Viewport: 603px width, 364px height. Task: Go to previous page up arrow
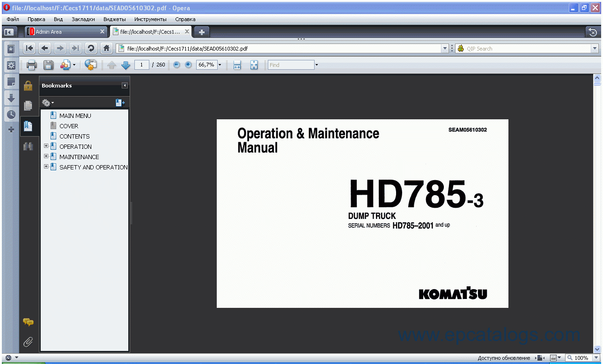click(111, 65)
